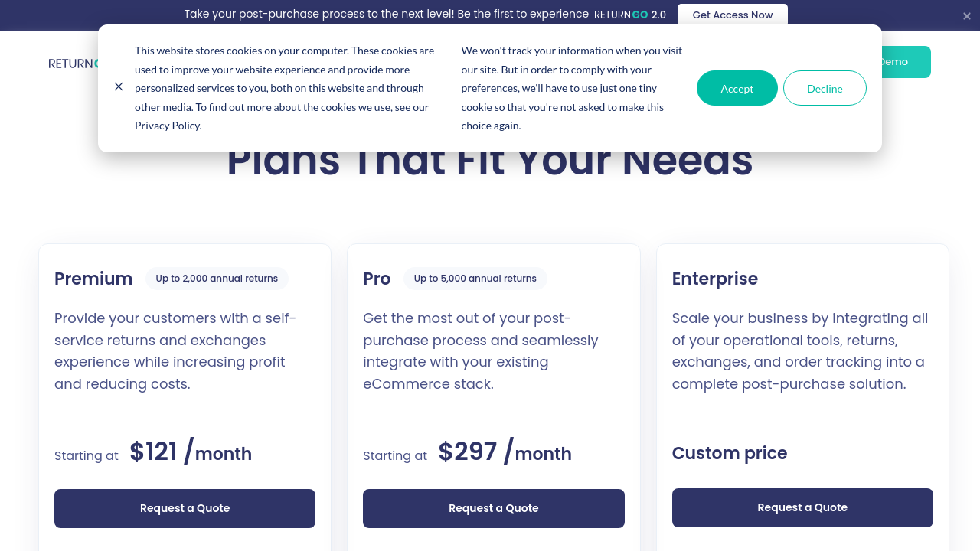Open the Privacy Policy from the cookie notice
This screenshot has height=551, width=980.
click(x=167, y=126)
